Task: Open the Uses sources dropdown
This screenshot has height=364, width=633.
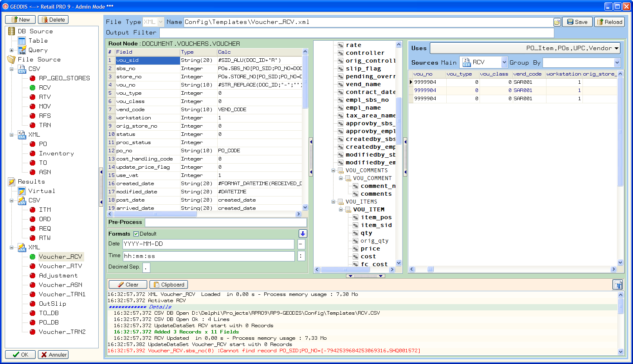Action: [617, 48]
